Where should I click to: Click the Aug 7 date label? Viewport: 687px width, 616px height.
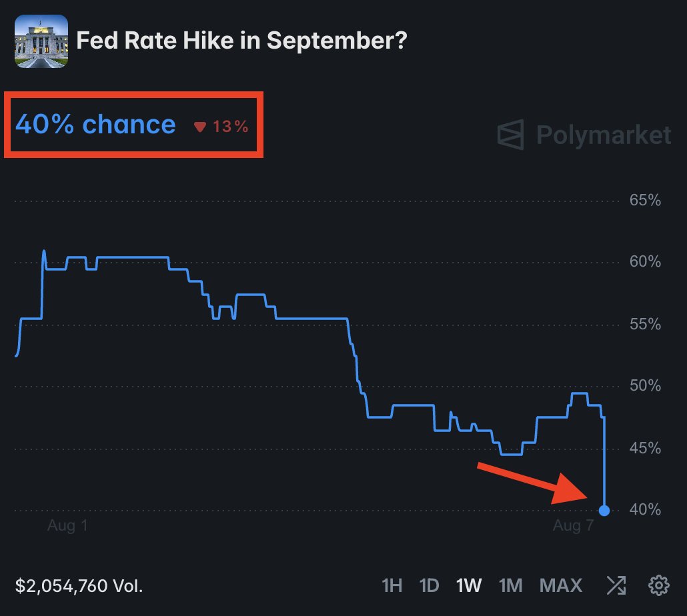click(573, 525)
